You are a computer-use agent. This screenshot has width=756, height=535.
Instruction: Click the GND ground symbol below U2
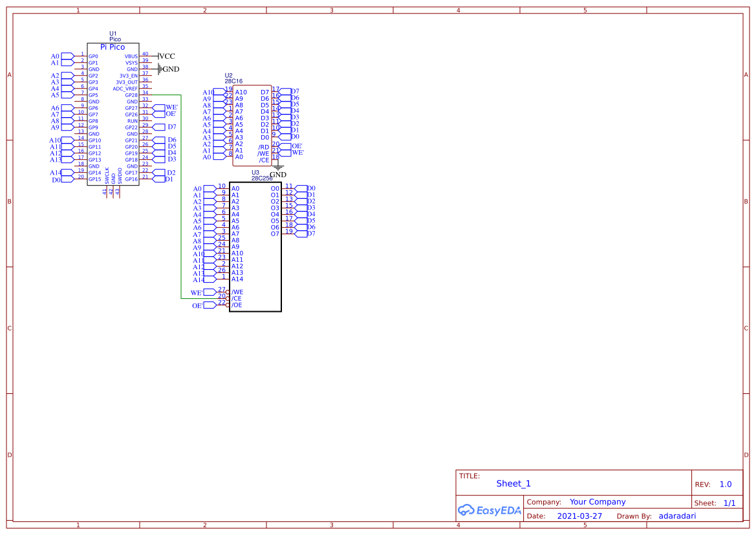coord(279,166)
